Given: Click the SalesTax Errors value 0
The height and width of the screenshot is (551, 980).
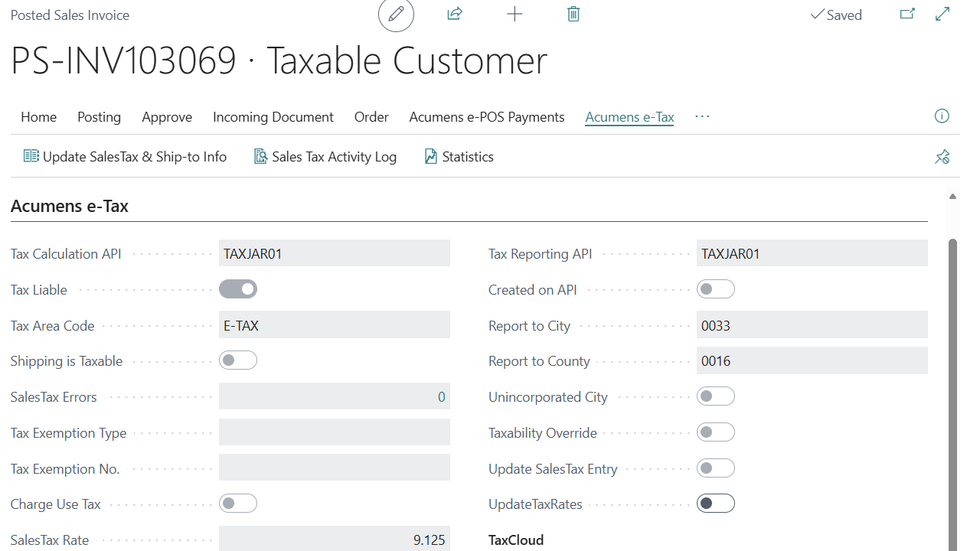Looking at the screenshot, I should click(x=441, y=397).
